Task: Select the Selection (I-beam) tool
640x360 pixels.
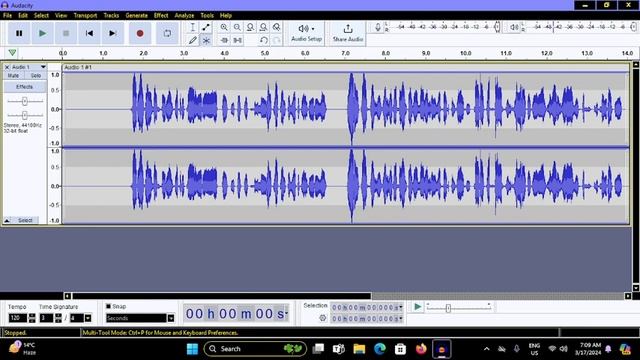Action: pos(193,27)
